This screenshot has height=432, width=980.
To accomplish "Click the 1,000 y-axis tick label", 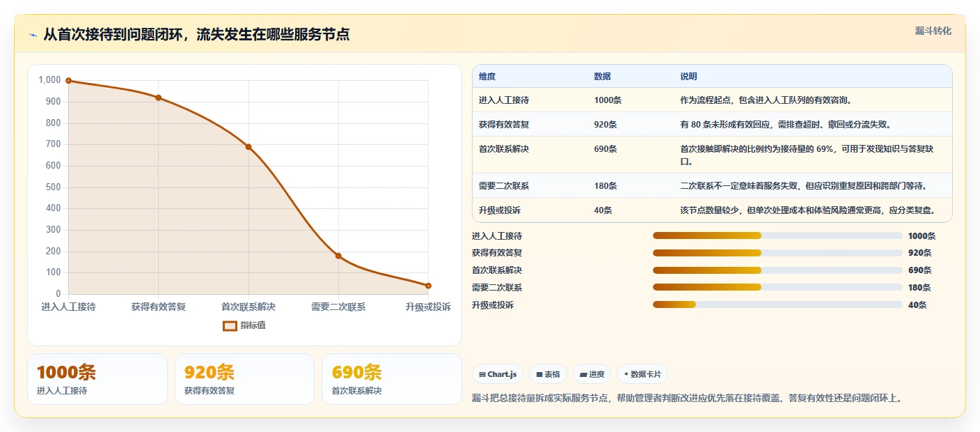I will pos(49,80).
